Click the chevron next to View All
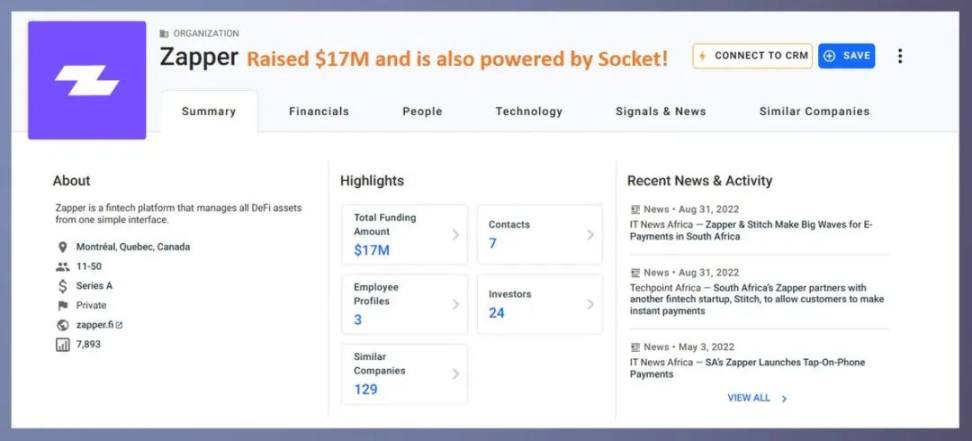Screen dimensions: 972x441 tap(784, 399)
